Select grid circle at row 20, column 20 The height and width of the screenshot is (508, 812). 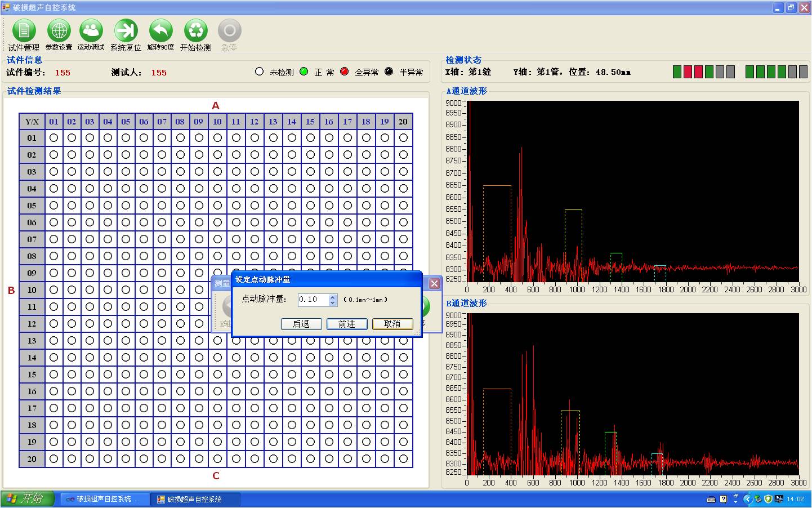[403, 459]
